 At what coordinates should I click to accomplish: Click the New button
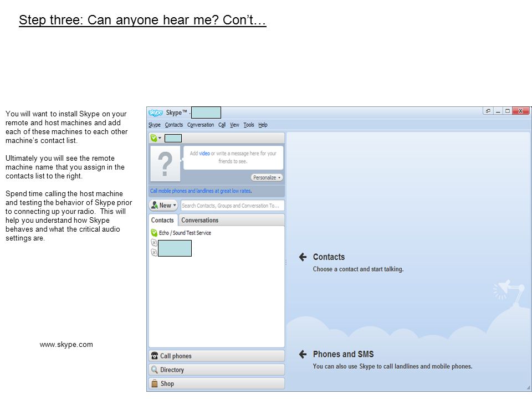163,205
